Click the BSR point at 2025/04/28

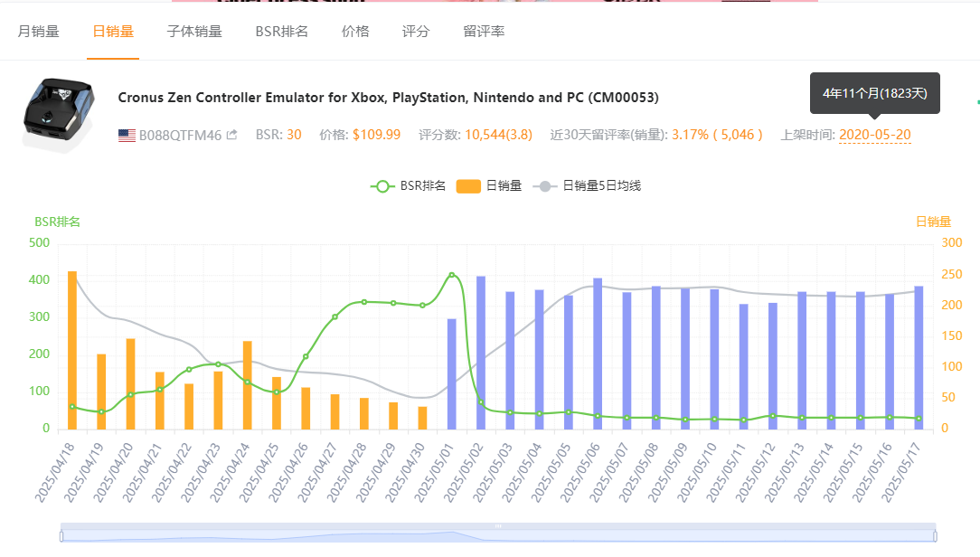(x=364, y=302)
